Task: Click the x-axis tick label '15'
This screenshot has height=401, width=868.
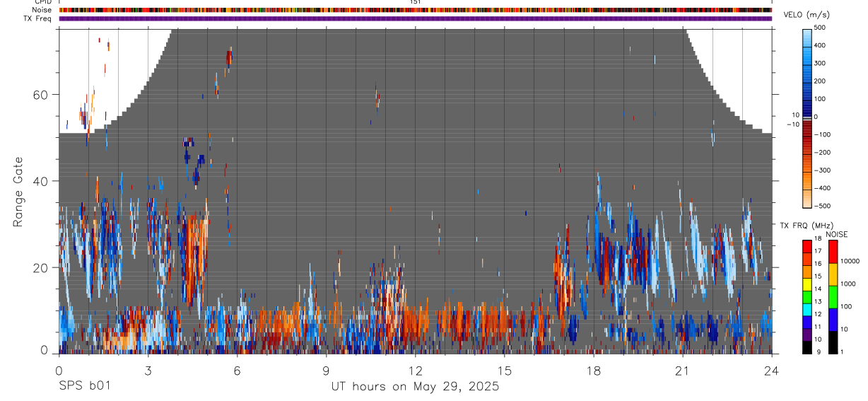Action: 504,371
